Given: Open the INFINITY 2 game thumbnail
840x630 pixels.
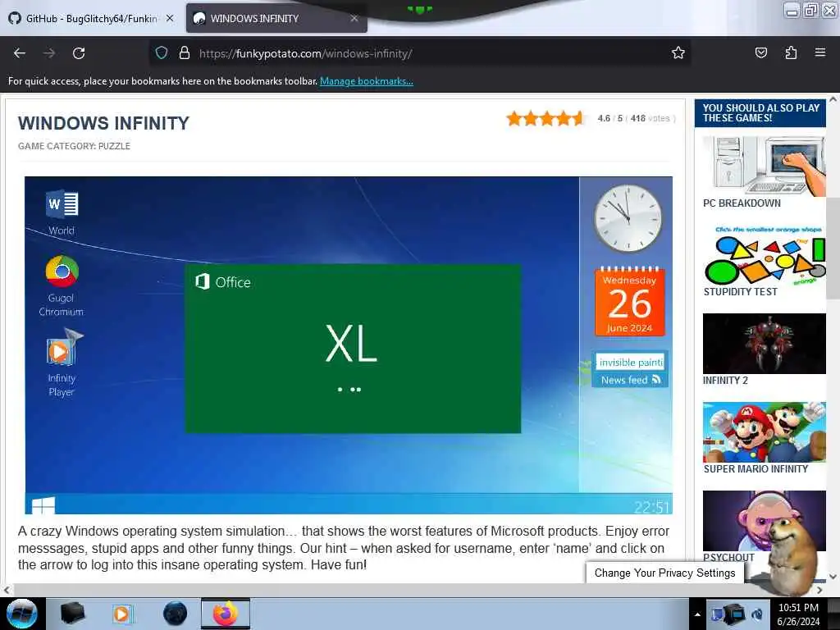Looking at the screenshot, I should [765, 344].
